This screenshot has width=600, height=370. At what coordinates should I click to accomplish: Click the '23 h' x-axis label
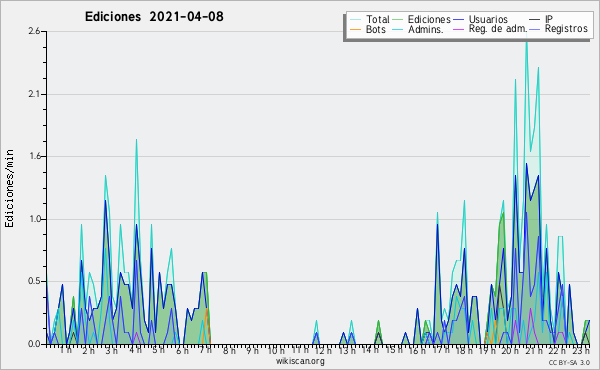[x=581, y=350]
